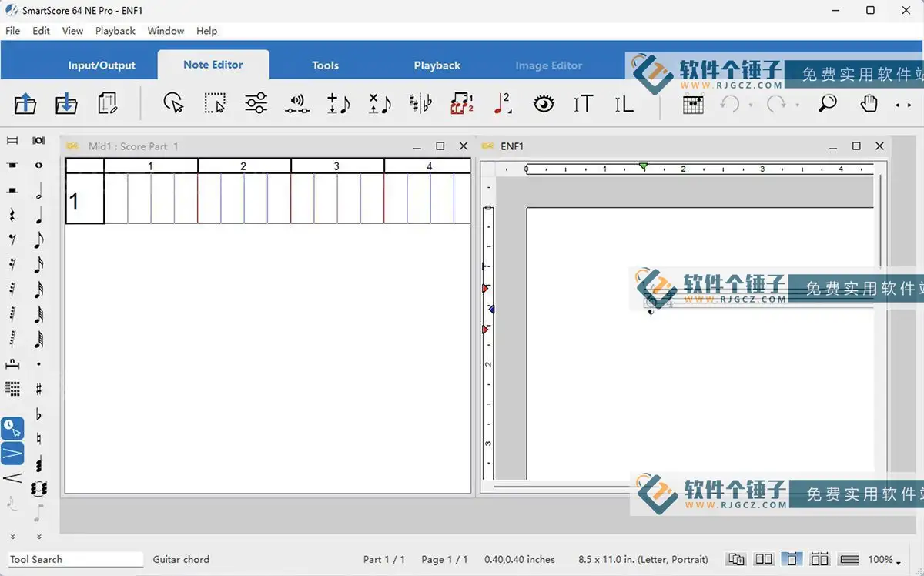Open the redo history dropdown arrow
This screenshot has width=924, height=576.
click(797, 105)
